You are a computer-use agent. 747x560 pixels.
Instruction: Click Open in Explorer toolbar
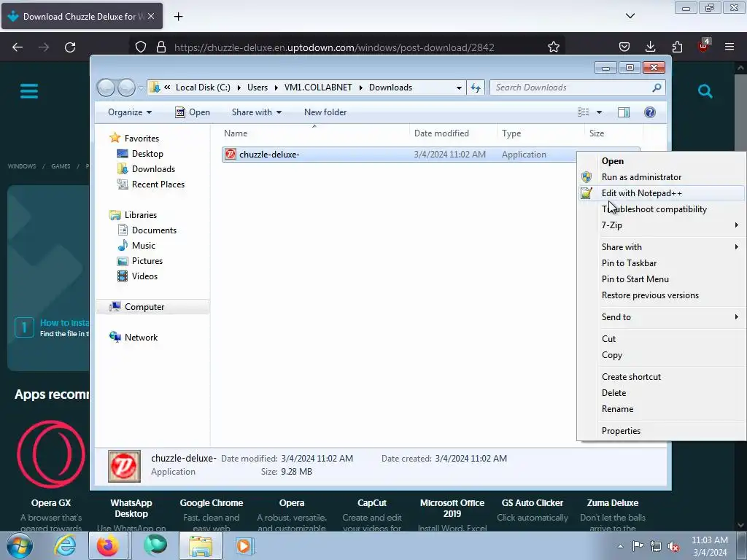tap(193, 112)
